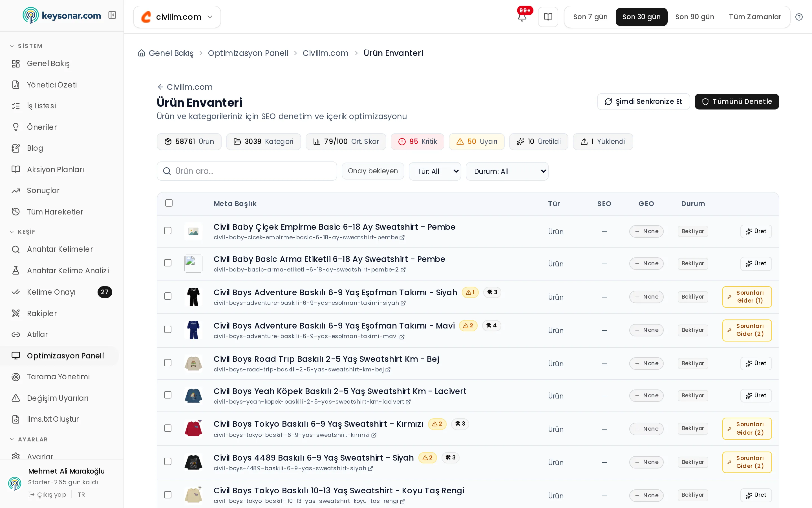Click the search magnifier icon in product search

click(x=167, y=171)
